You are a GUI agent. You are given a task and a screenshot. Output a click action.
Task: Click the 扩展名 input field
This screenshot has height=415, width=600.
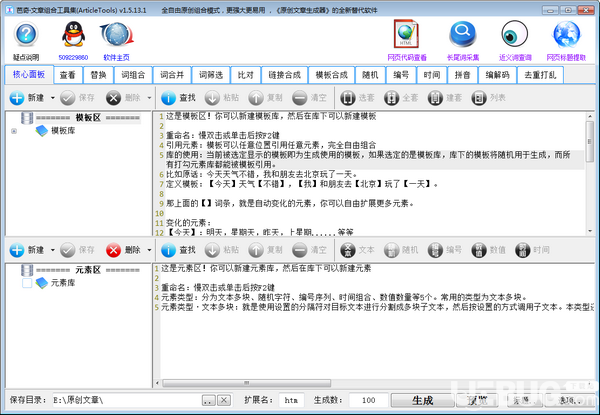click(291, 400)
